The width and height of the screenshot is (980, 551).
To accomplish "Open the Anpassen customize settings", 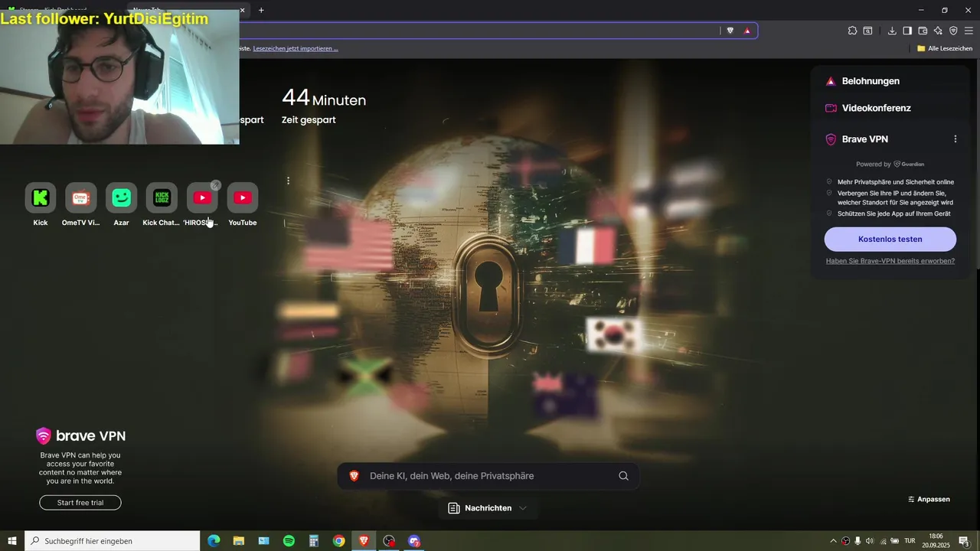I will click(x=929, y=499).
